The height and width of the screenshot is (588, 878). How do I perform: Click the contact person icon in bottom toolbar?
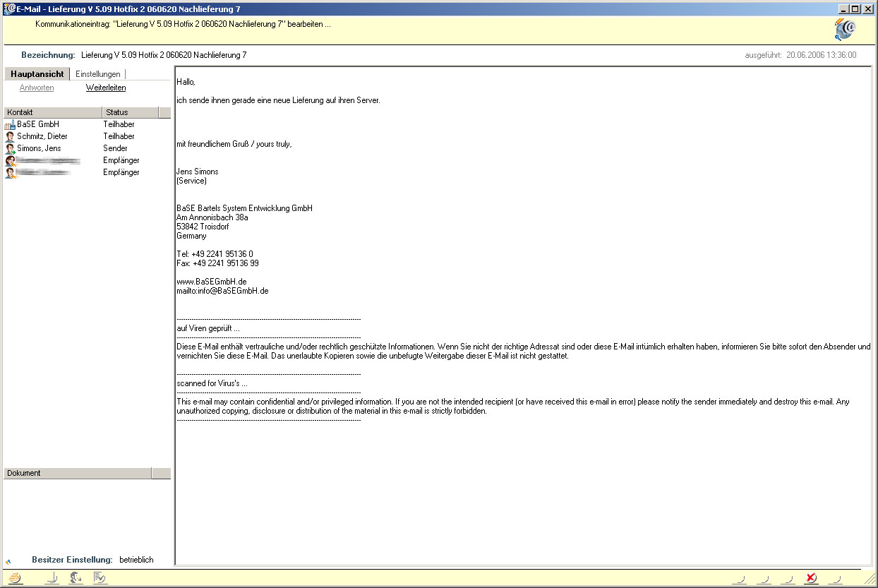point(76,578)
